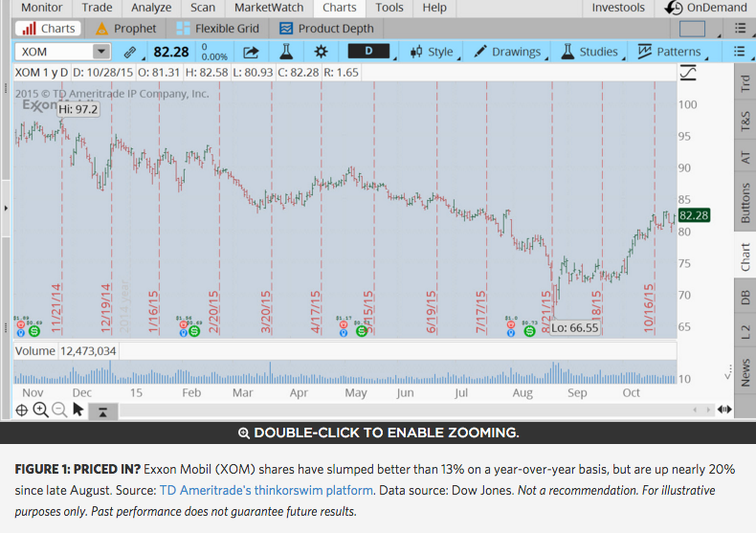Click the drawing set icon above price axis
This screenshot has width=756, height=533.
pos(688,73)
